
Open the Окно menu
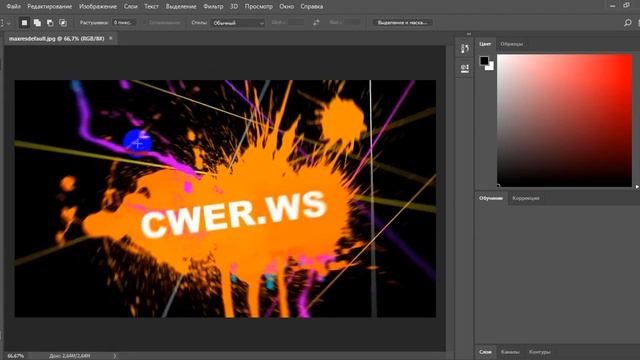point(287,7)
